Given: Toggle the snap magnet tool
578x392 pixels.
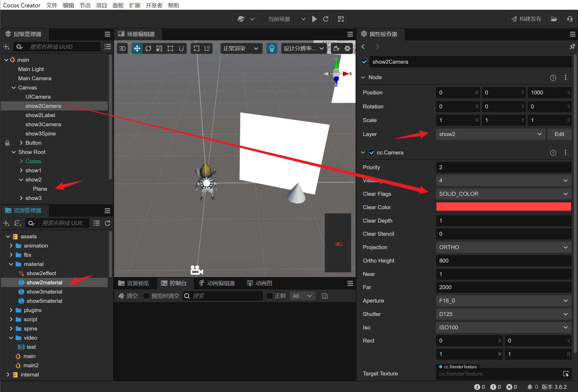Looking at the screenshot, I should 181,48.
